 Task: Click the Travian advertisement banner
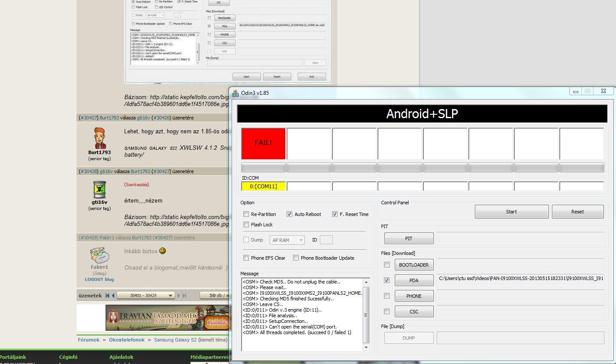coord(167,317)
